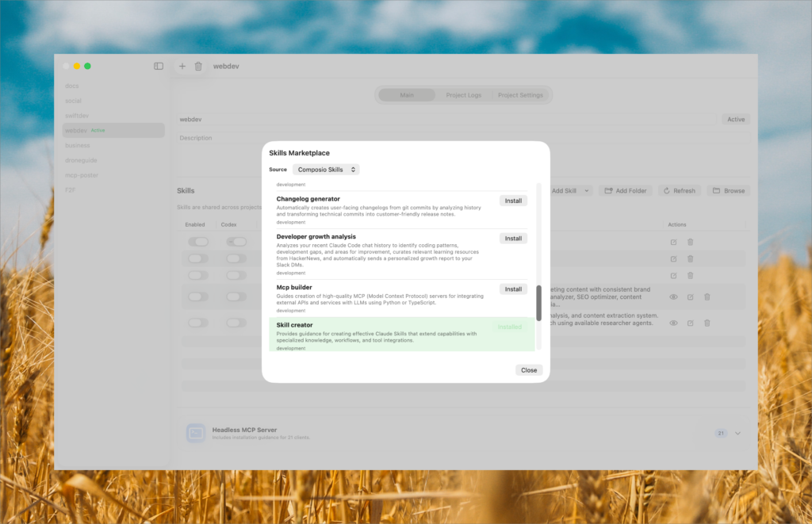This screenshot has width=812, height=524.
Task: Click the Skills Marketplace list scrollbar thumb
Action: pyautogui.click(x=539, y=304)
